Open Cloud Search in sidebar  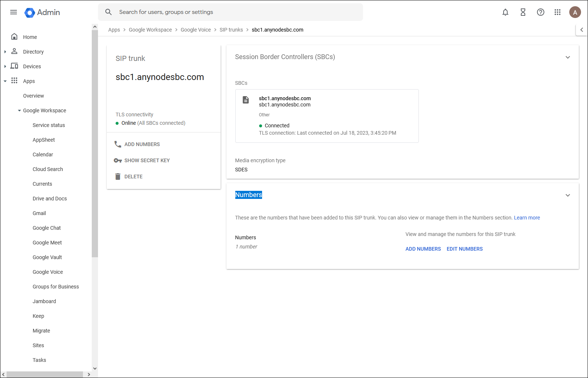[48, 169]
